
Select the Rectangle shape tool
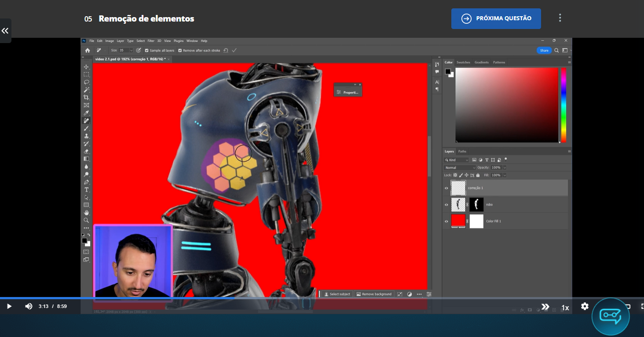click(86, 205)
